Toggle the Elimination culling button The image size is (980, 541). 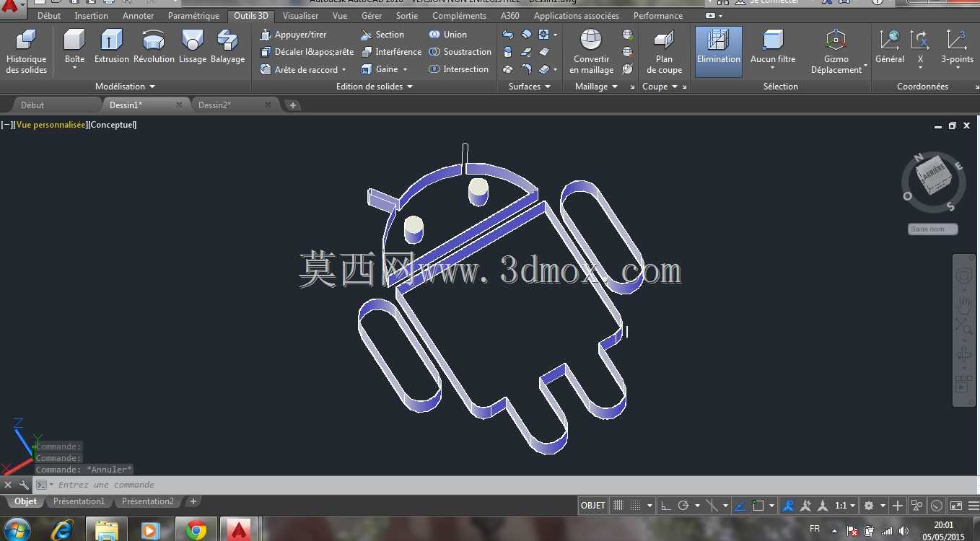(718, 52)
